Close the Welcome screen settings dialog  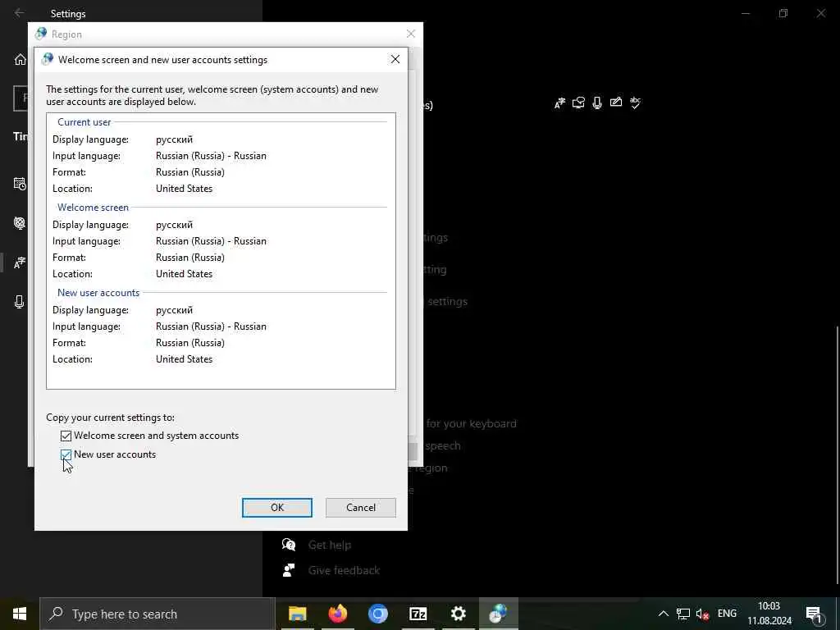tap(395, 59)
